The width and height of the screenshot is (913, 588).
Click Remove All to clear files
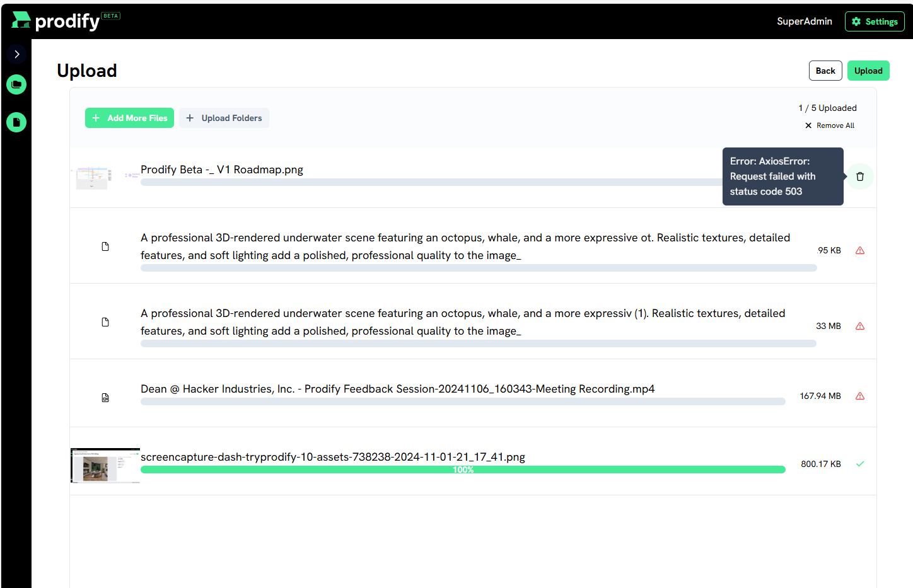click(830, 125)
